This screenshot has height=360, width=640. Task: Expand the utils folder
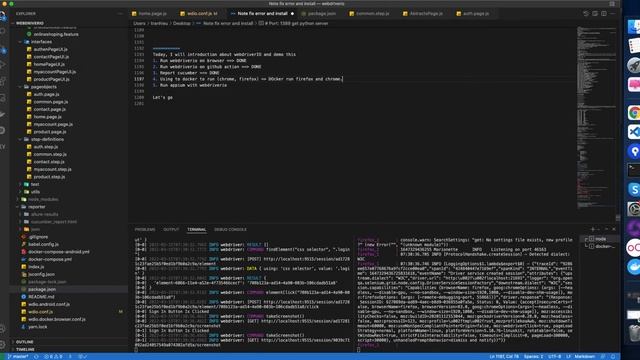(35, 191)
